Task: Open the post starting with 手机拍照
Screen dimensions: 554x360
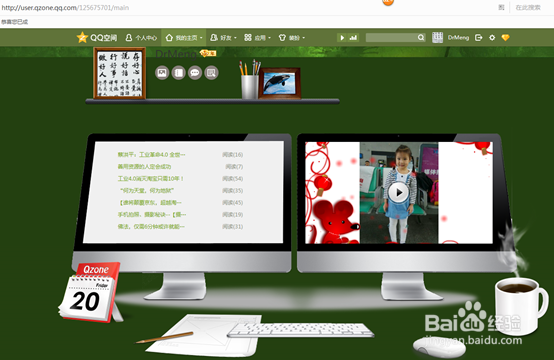Action: [x=152, y=215]
